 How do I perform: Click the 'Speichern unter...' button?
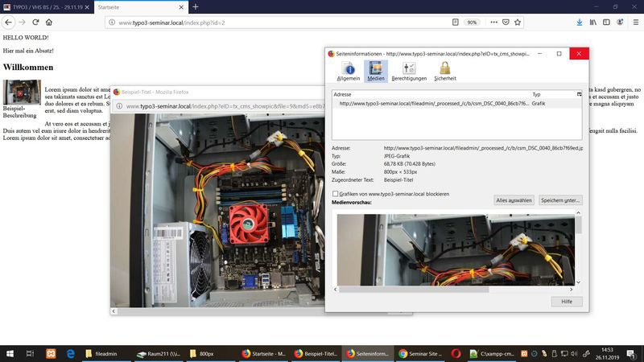point(560,200)
